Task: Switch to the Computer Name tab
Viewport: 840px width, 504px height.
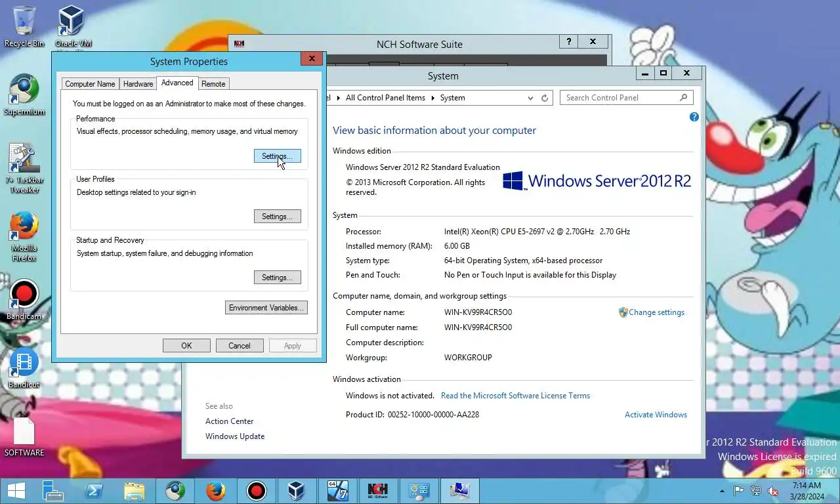Action: pos(90,84)
